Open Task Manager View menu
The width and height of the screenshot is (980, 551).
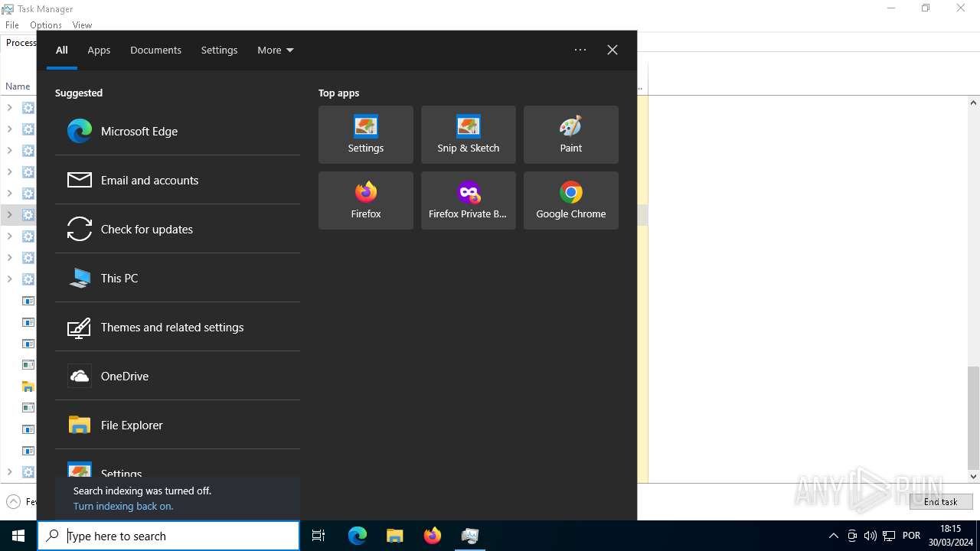pyautogui.click(x=82, y=25)
